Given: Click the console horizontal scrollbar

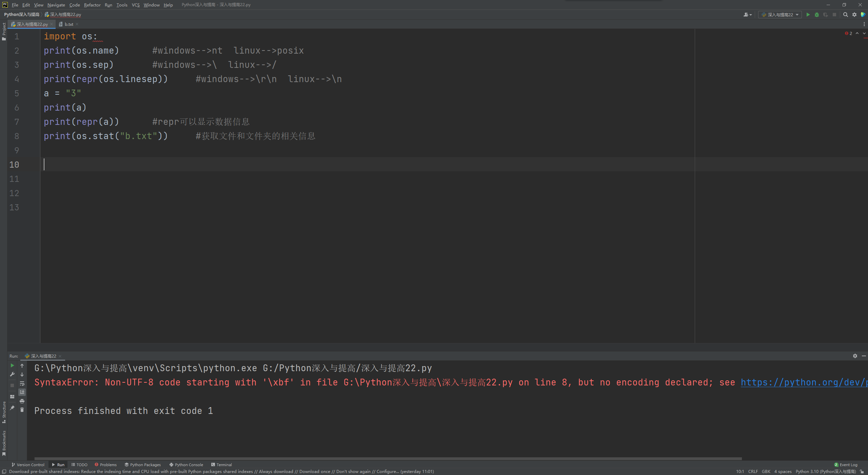Looking at the screenshot, I should tap(388, 459).
